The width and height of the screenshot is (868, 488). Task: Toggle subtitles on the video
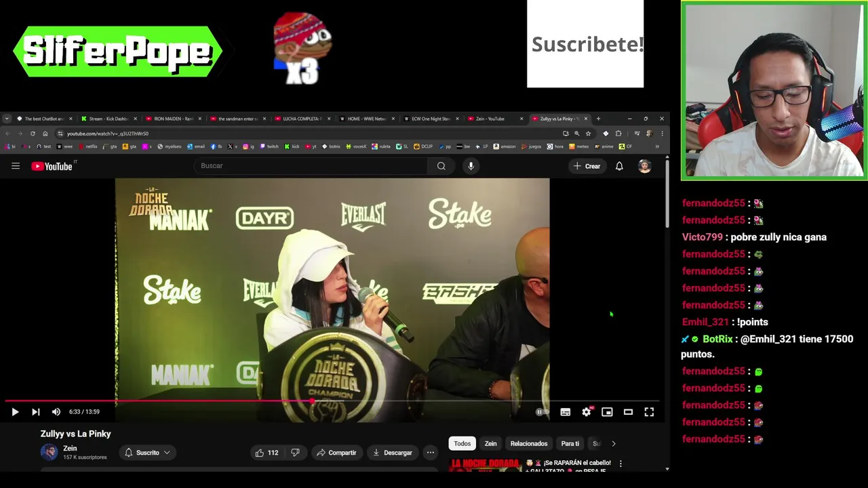point(566,411)
